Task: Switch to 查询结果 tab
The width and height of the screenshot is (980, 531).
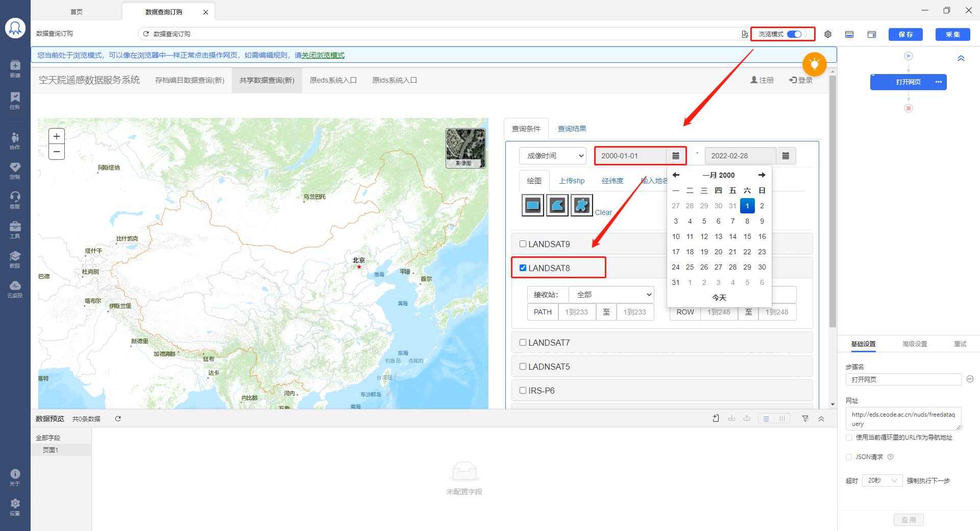Action: [x=572, y=129]
